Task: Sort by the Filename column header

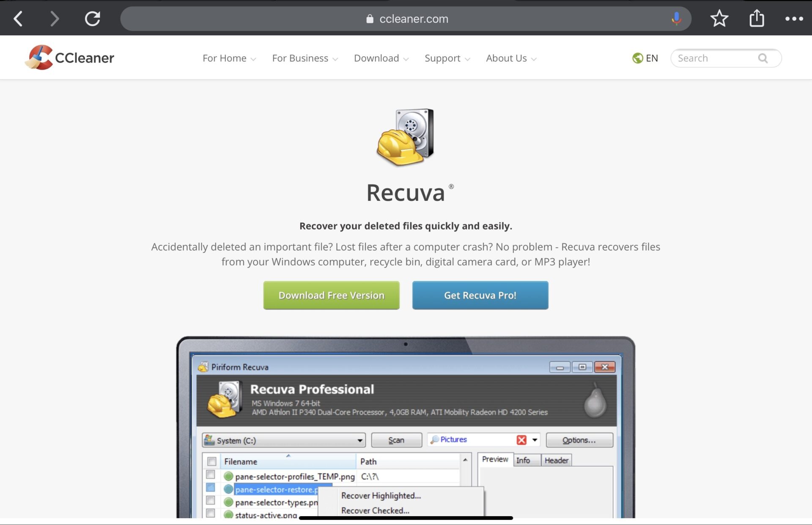Action: click(x=288, y=462)
